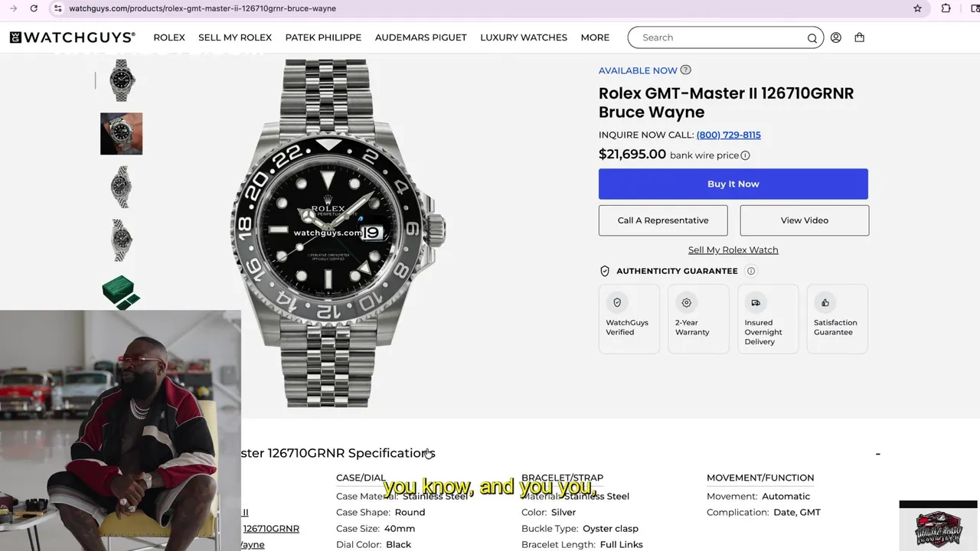Select the green Rolex box thumbnail

pyautogui.click(x=121, y=292)
